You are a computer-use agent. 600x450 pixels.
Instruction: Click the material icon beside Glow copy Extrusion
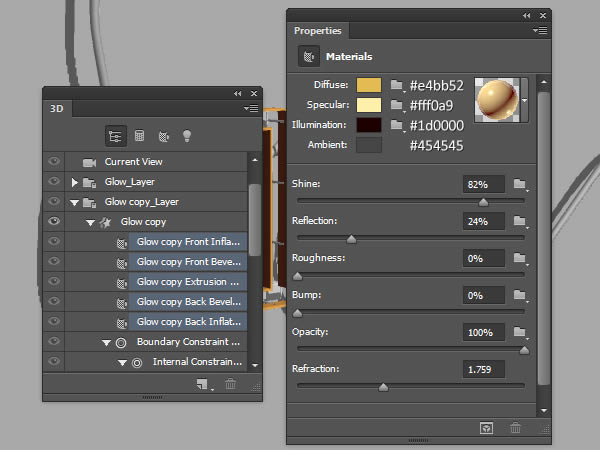coord(122,283)
